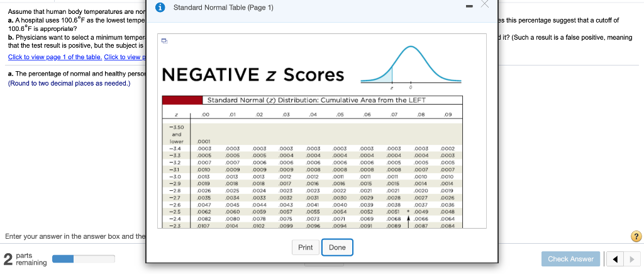Click the Done button
Screen dimensions: 644x274
click(337, 248)
